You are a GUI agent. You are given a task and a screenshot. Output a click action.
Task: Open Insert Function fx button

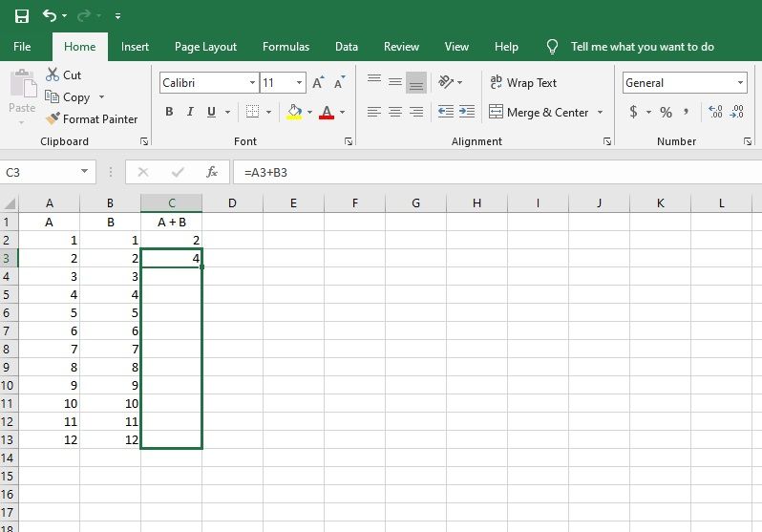(x=212, y=172)
